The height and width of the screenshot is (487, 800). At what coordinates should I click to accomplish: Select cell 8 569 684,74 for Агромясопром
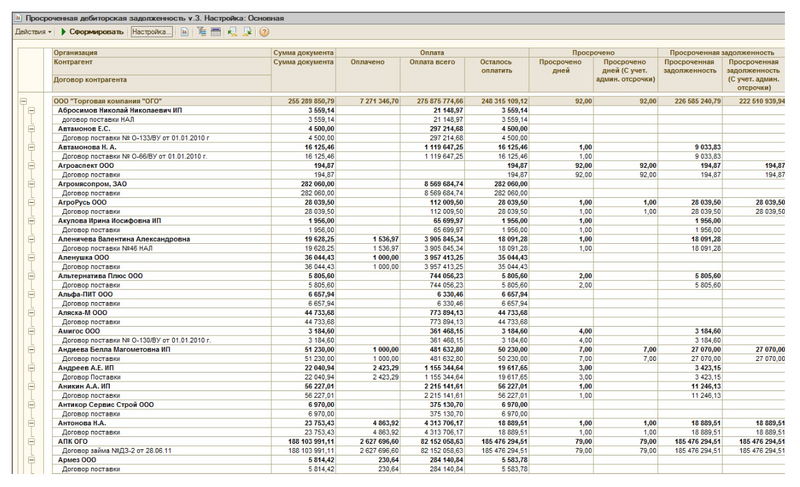[x=432, y=184]
